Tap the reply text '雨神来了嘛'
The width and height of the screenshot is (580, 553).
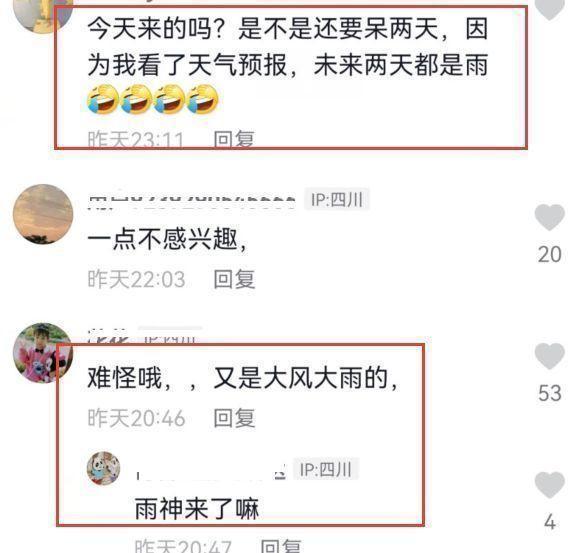point(196,508)
